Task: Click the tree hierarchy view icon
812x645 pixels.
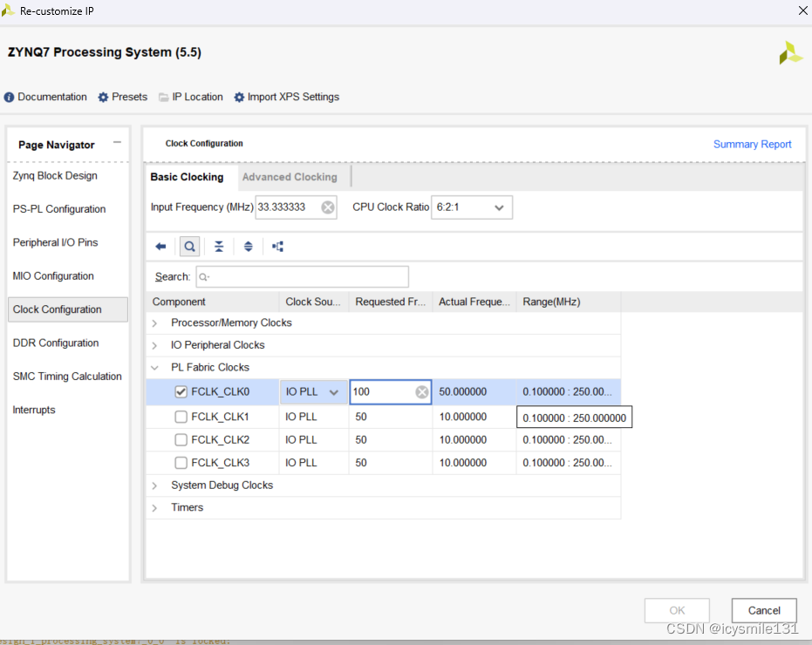Action: [278, 247]
